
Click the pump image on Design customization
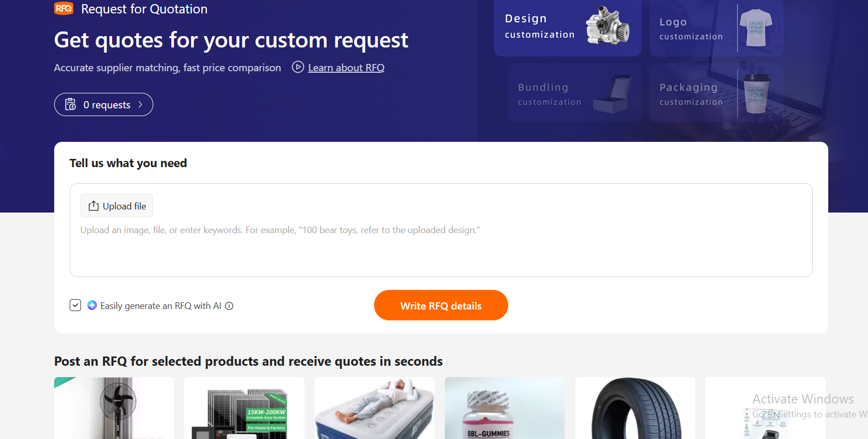click(x=608, y=26)
